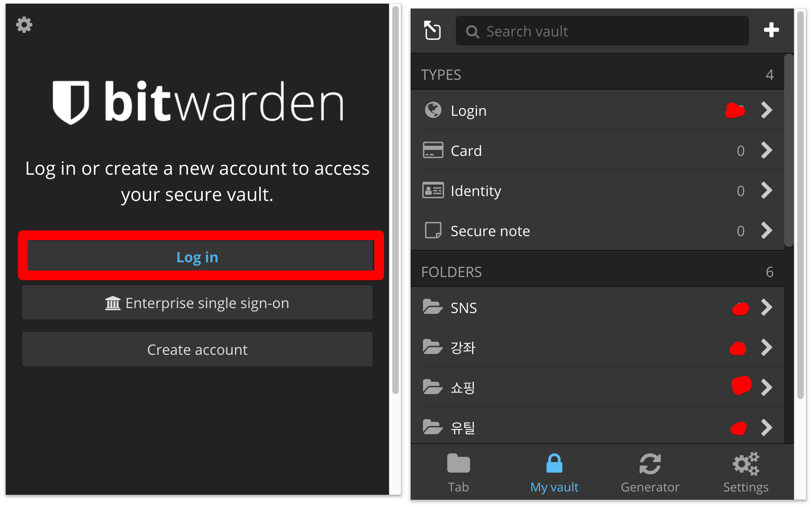Click the Secure note icon

[433, 230]
